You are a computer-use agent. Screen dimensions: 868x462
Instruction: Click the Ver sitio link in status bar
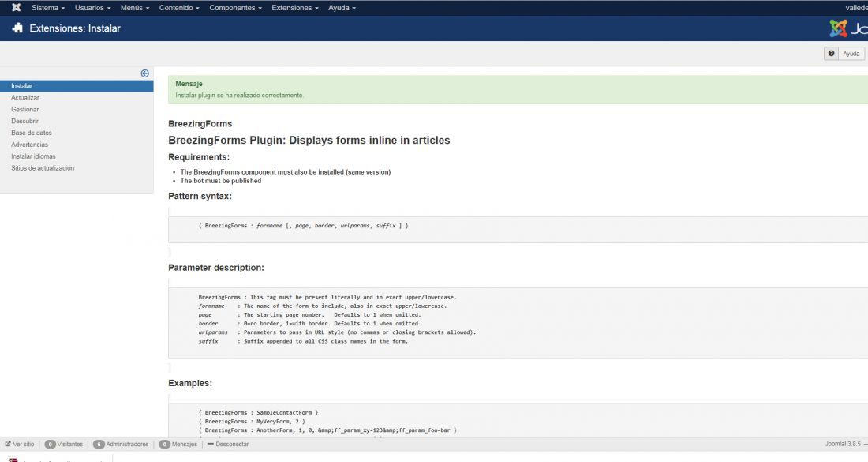coord(23,445)
